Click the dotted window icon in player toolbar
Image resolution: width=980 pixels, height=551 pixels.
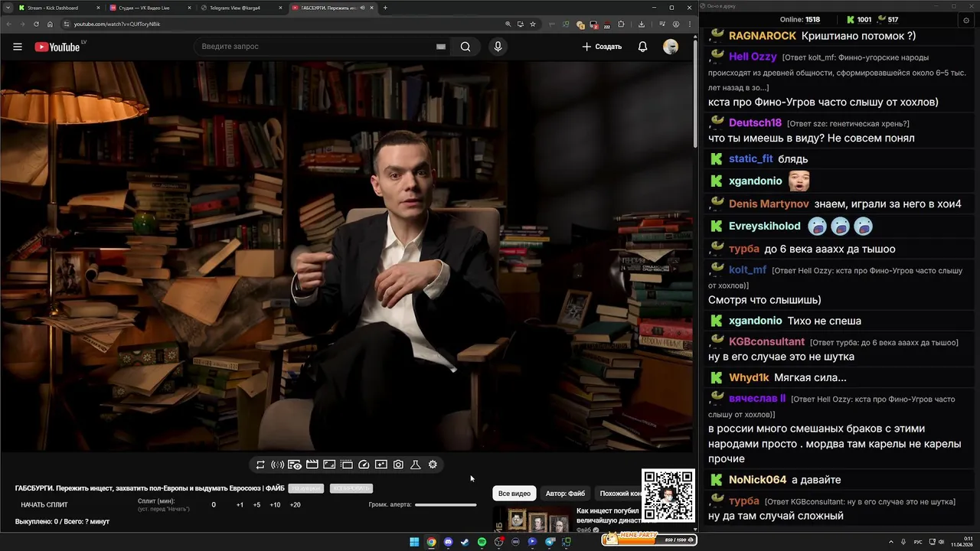tap(346, 465)
